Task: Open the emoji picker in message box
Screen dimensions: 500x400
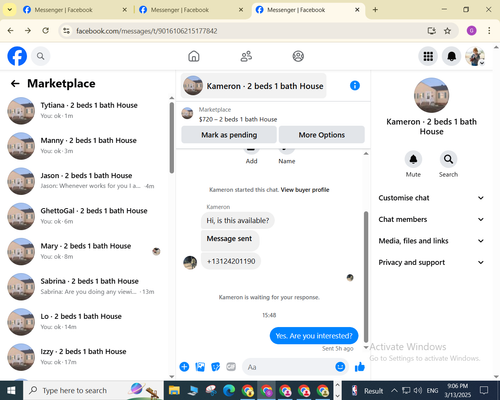Action: pos(340,367)
